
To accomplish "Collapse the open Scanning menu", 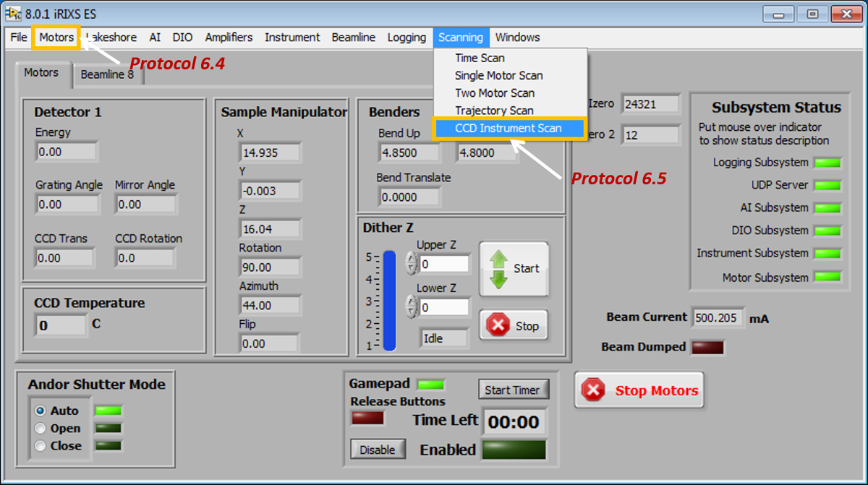I will [x=461, y=38].
